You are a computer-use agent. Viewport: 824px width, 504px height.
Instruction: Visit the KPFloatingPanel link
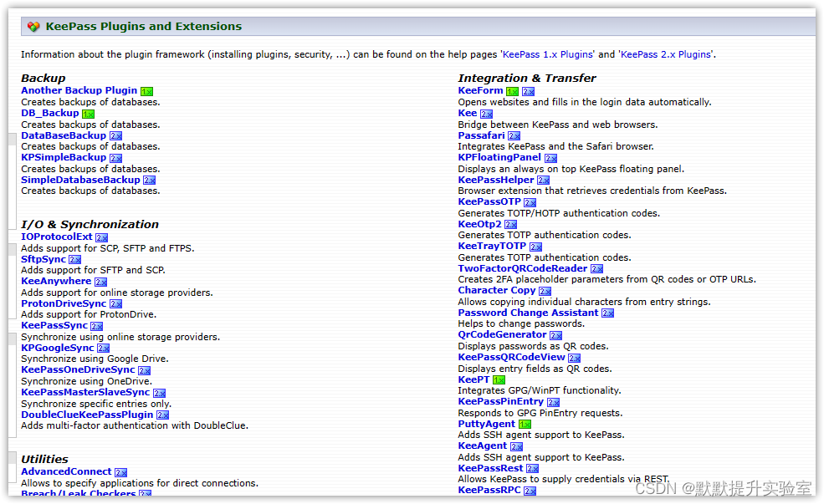(499, 157)
